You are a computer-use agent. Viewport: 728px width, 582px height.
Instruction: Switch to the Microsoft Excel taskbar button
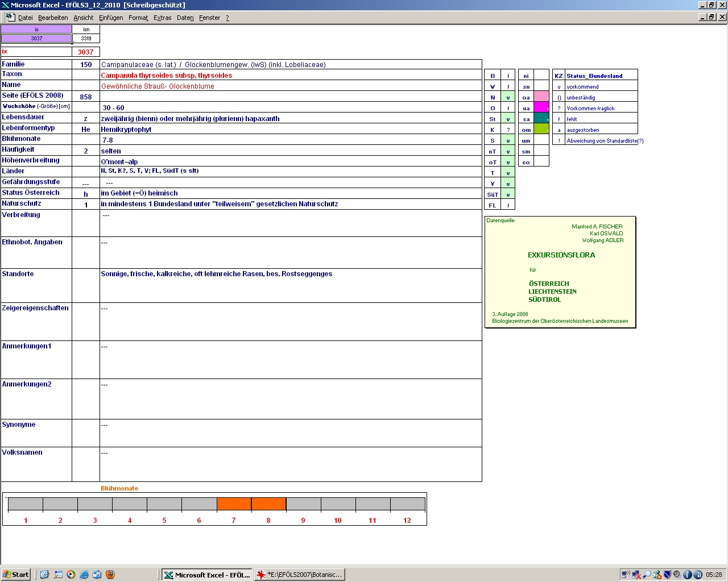click(x=207, y=575)
